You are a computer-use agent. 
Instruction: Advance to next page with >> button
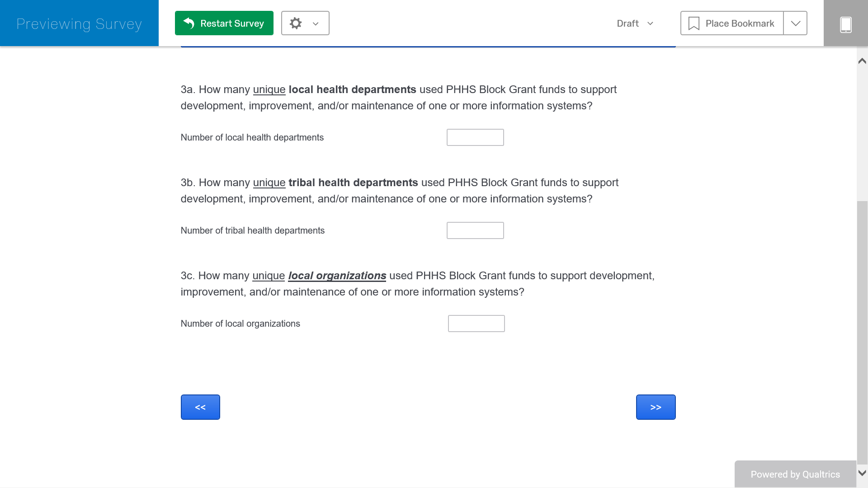[x=656, y=407]
